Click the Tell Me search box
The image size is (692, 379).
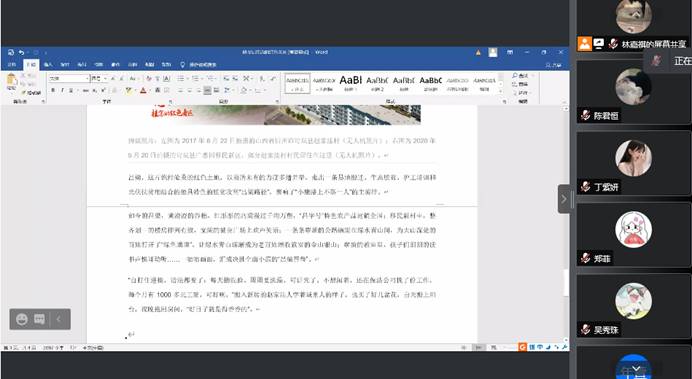point(198,64)
